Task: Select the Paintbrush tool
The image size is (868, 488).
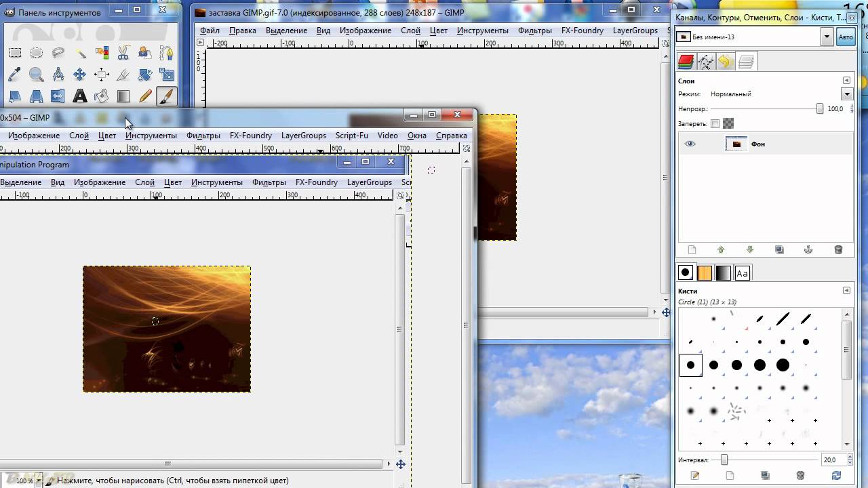Action: (167, 96)
